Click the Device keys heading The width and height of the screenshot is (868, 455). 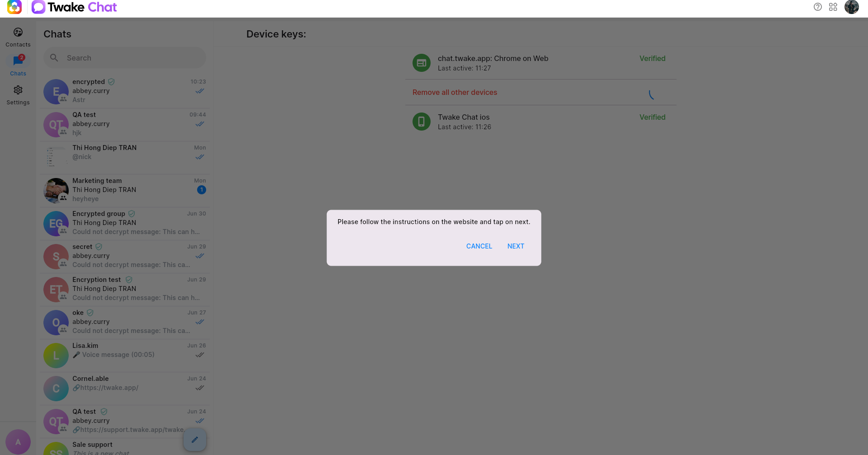tap(276, 34)
